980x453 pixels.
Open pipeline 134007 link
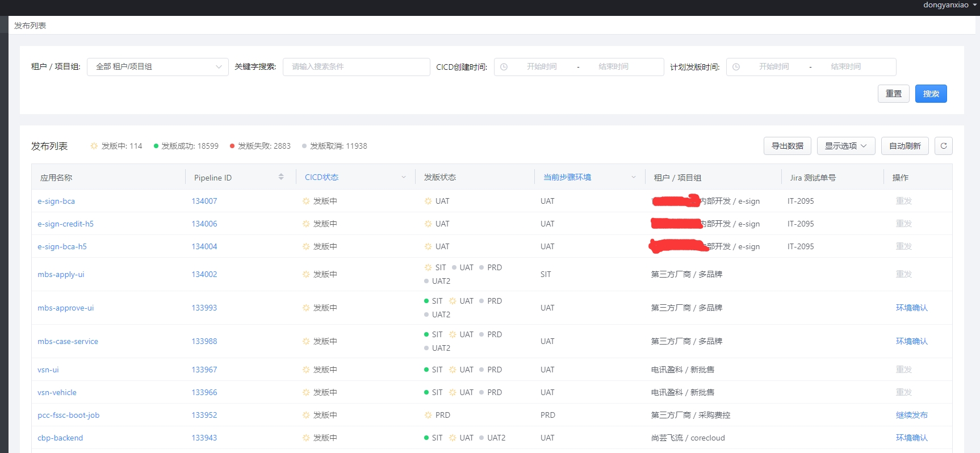(204, 201)
